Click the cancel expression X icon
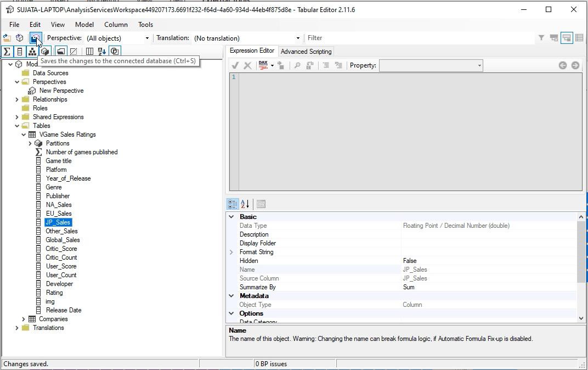The width and height of the screenshot is (588, 370). [x=247, y=65]
